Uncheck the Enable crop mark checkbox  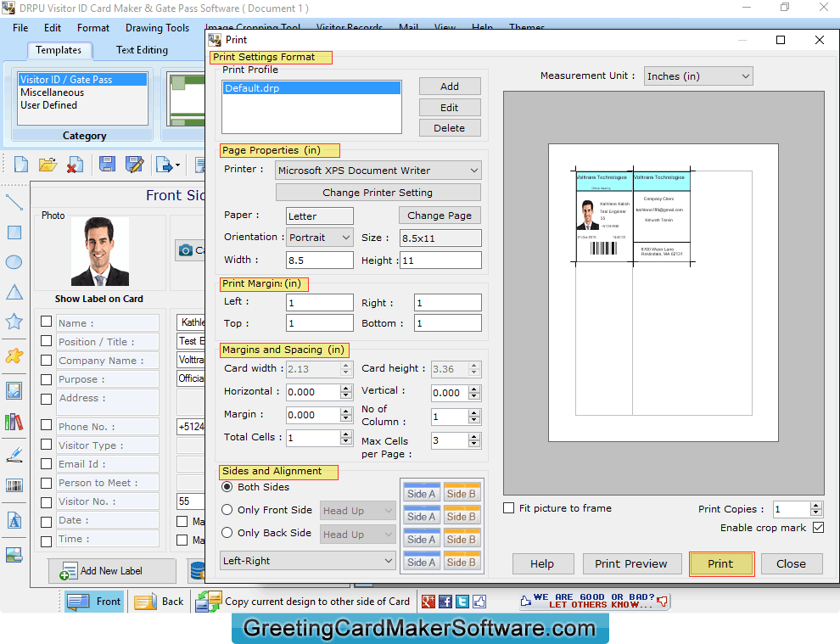[x=818, y=527]
